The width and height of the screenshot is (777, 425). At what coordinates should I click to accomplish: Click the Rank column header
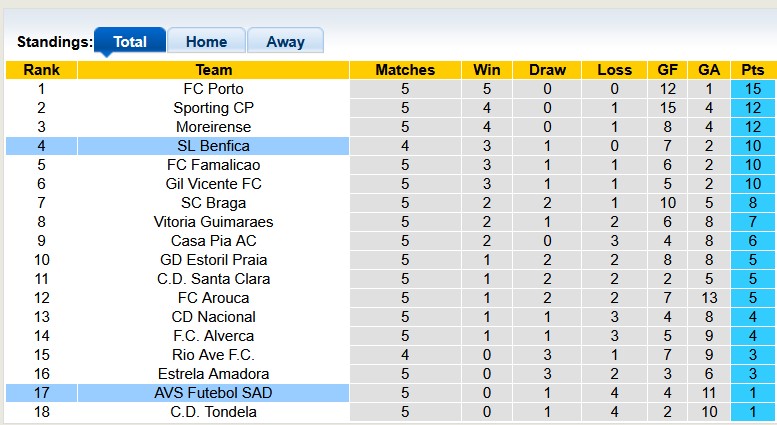coord(41,70)
